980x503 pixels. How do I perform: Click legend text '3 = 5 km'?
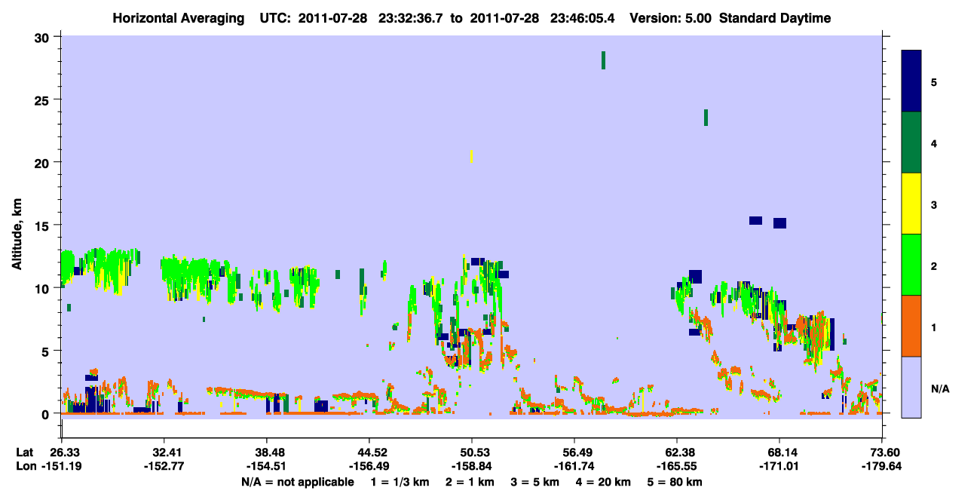click(x=535, y=481)
